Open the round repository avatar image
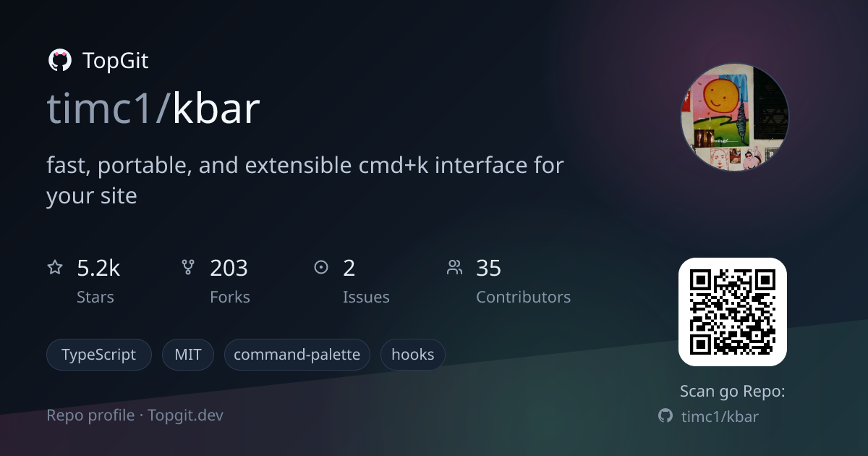This screenshot has height=456, width=868. pos(734,118)
